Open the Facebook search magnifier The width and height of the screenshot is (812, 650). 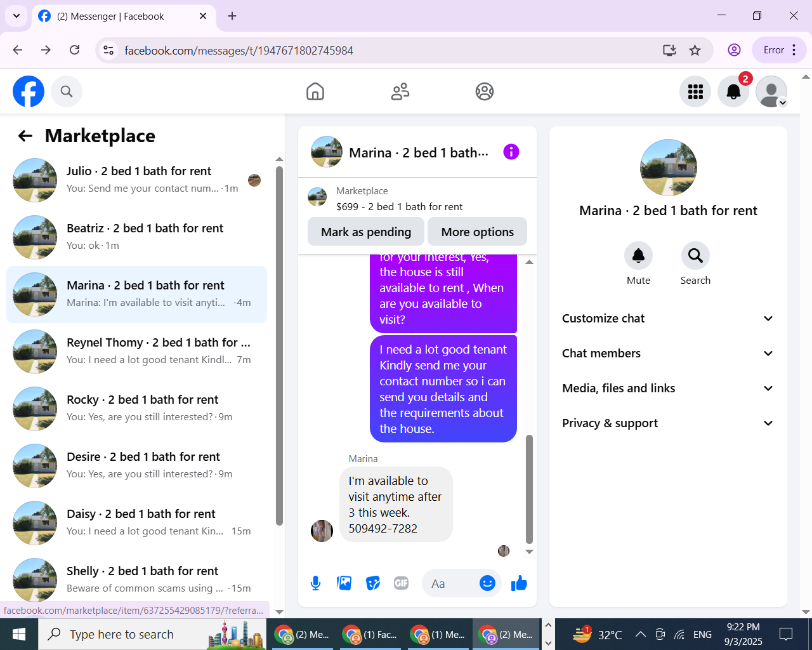click(x=67, y=91)
